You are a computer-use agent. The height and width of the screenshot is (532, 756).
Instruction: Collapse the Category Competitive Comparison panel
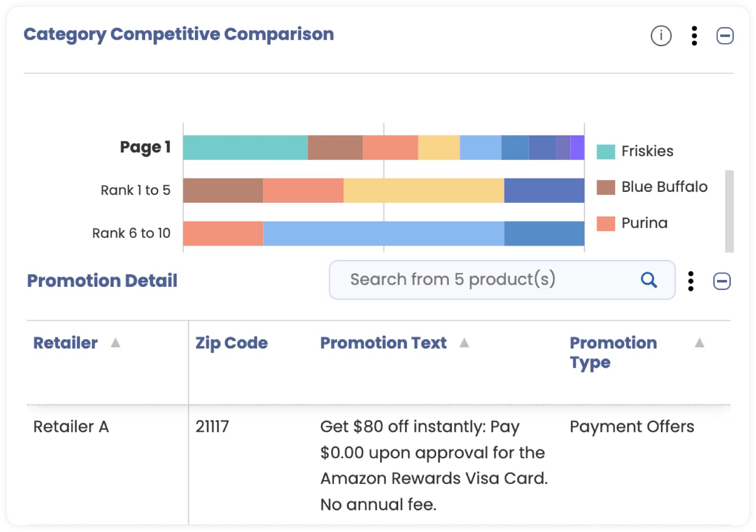coord(724,36)
